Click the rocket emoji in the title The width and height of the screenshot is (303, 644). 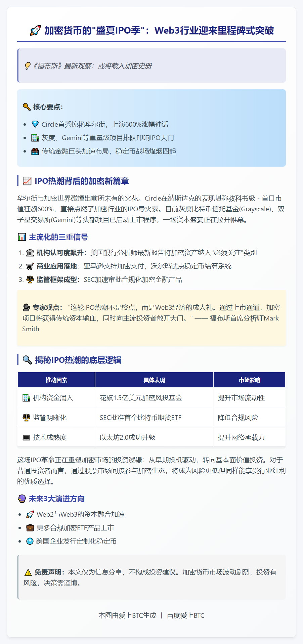point(35,31)
